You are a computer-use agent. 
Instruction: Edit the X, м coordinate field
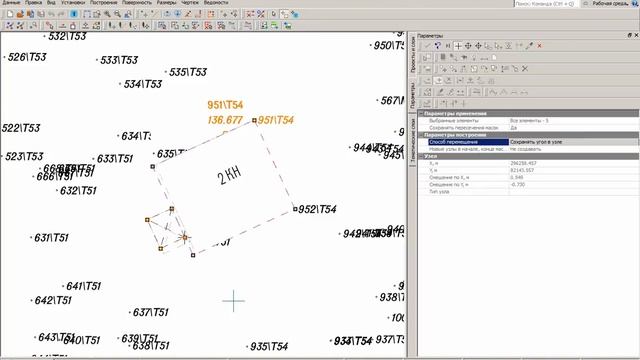pos(573,163)
